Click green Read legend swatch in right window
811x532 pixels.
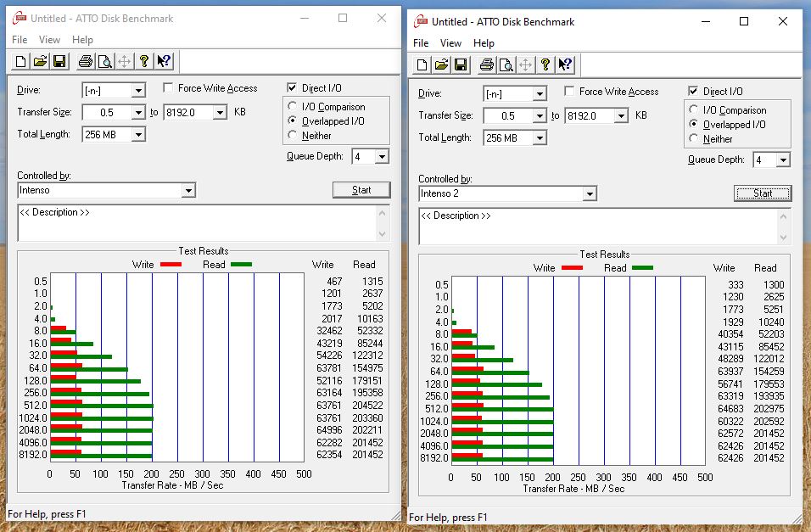tap(643, 267)
